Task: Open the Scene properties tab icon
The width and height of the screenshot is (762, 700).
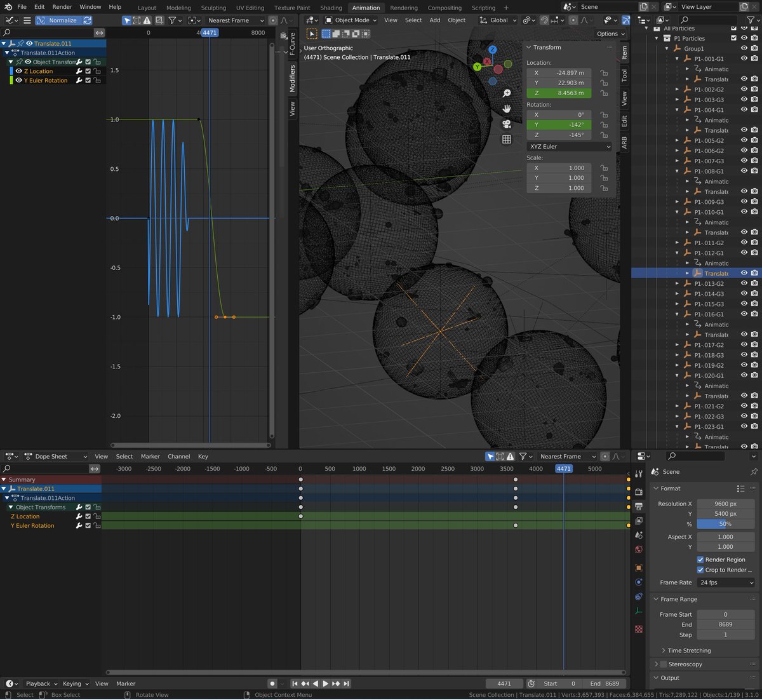Action: click(x=639, y=535)
